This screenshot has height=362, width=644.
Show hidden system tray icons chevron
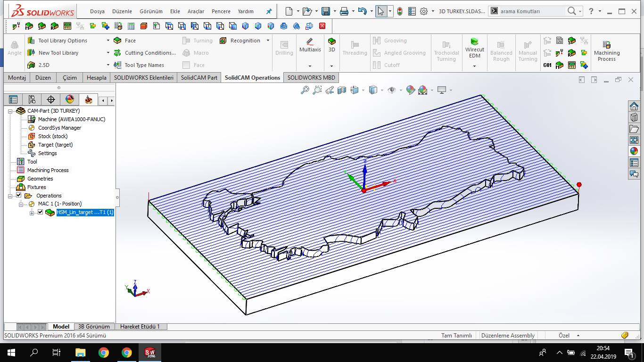pyautogui.click(x=559, y=352)
